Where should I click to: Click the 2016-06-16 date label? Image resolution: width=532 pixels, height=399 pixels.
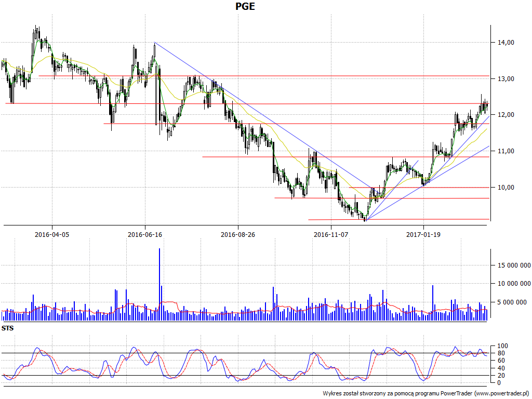pos(145,234)
